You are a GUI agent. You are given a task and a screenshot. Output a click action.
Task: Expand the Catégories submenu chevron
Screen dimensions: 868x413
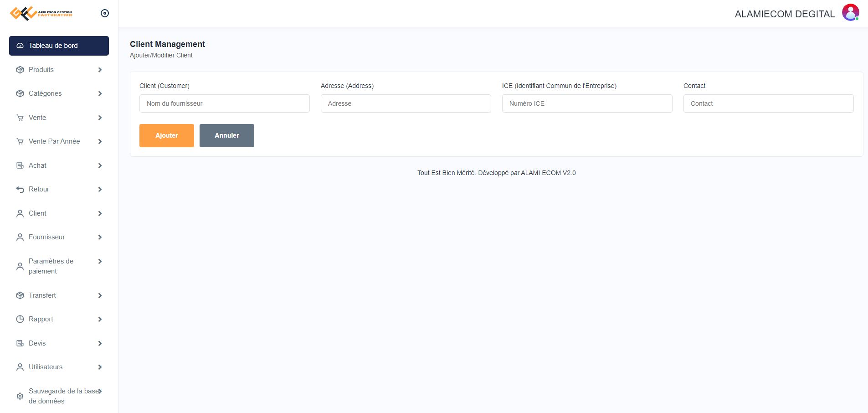[100, 93]
